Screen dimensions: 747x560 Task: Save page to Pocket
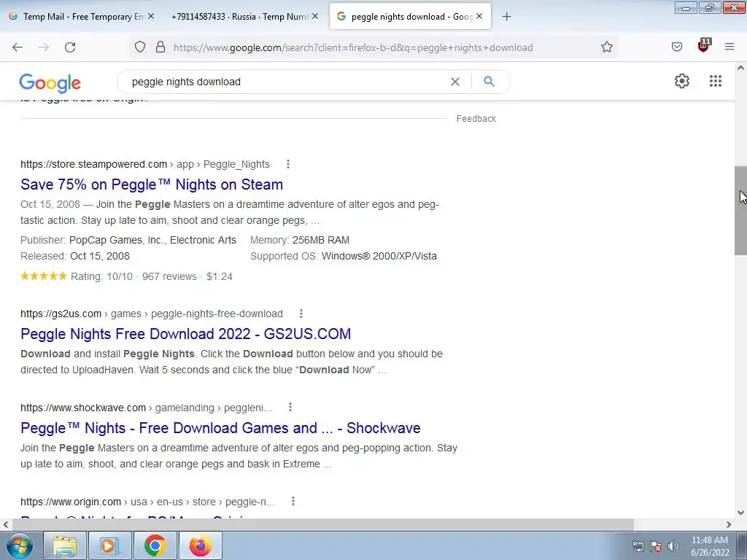(x=676, y=47)
